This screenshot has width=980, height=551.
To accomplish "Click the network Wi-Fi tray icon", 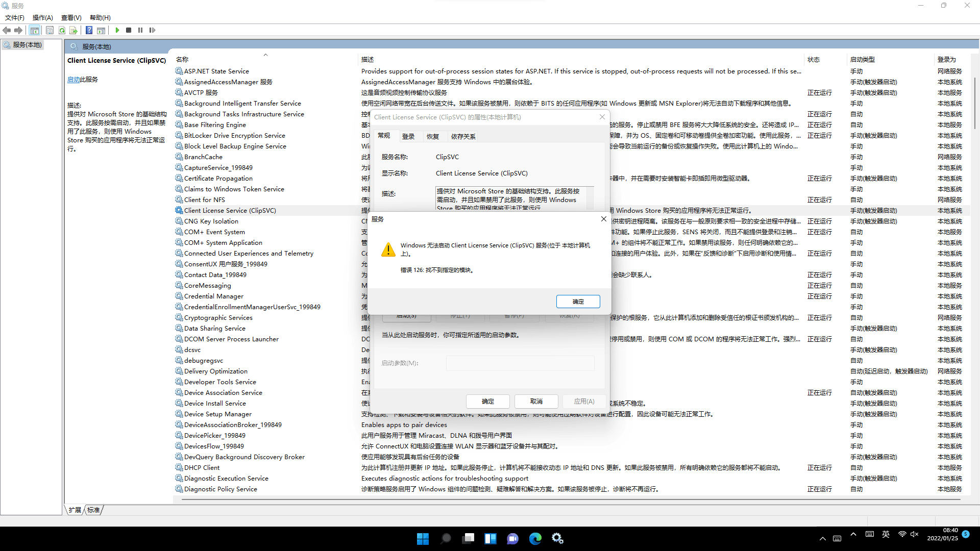I will (902, 534).
